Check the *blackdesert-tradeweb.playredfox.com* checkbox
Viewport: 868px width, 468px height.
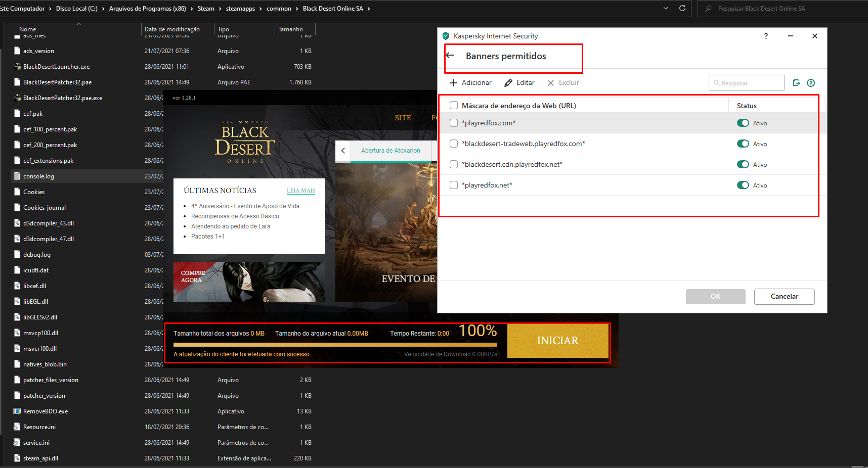[x=454, y=144]
